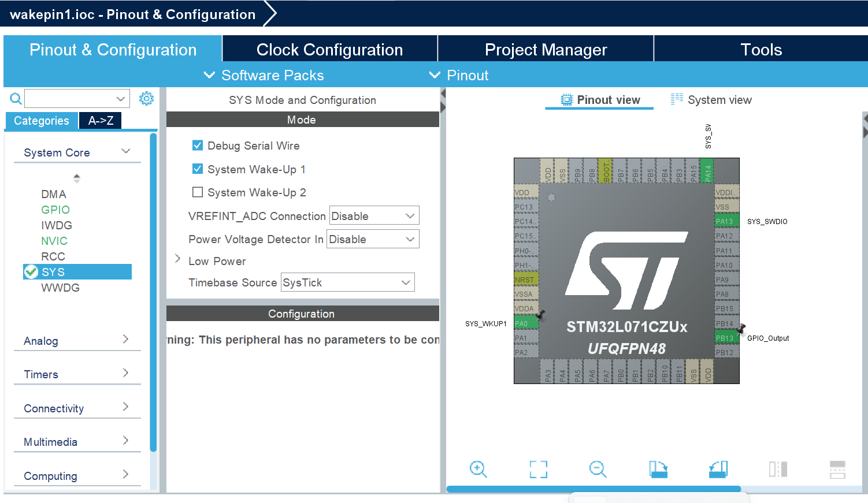Select GPIO under System Core
Image resolution: width=868 pixels, height=503 pixels.
[55, 210]
